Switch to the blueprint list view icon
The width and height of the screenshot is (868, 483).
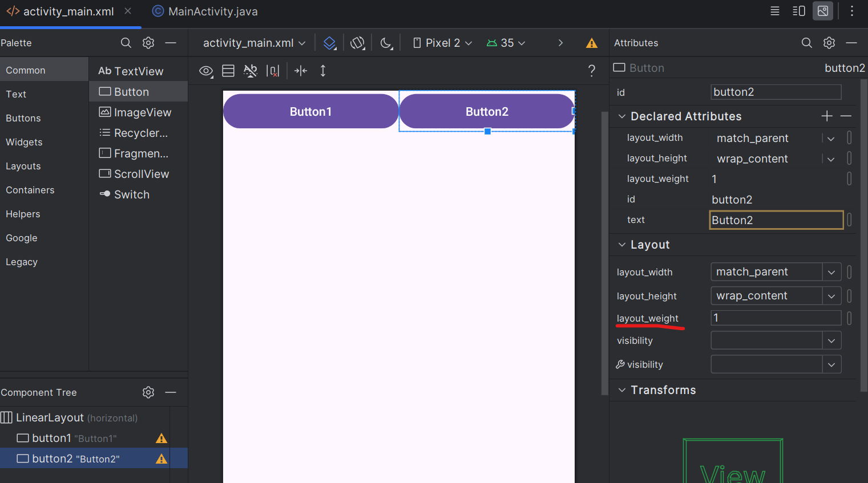pos(228,71)
